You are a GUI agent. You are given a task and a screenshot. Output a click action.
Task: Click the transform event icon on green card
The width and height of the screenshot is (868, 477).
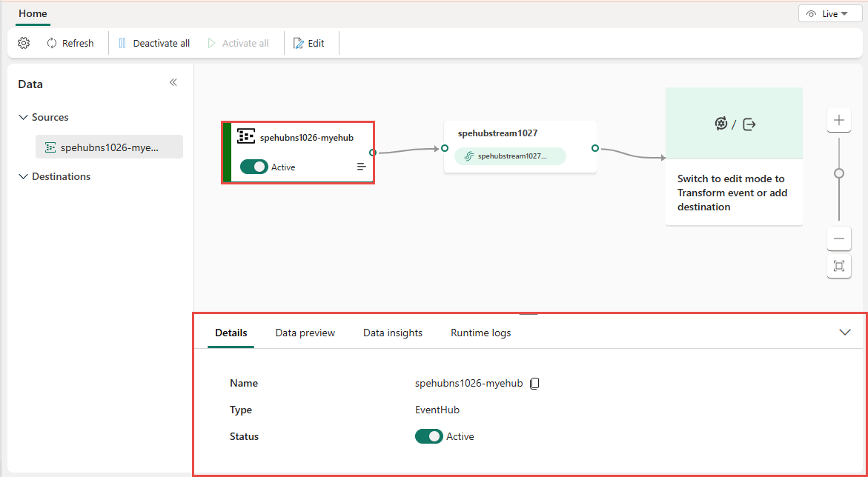[720, 124]
